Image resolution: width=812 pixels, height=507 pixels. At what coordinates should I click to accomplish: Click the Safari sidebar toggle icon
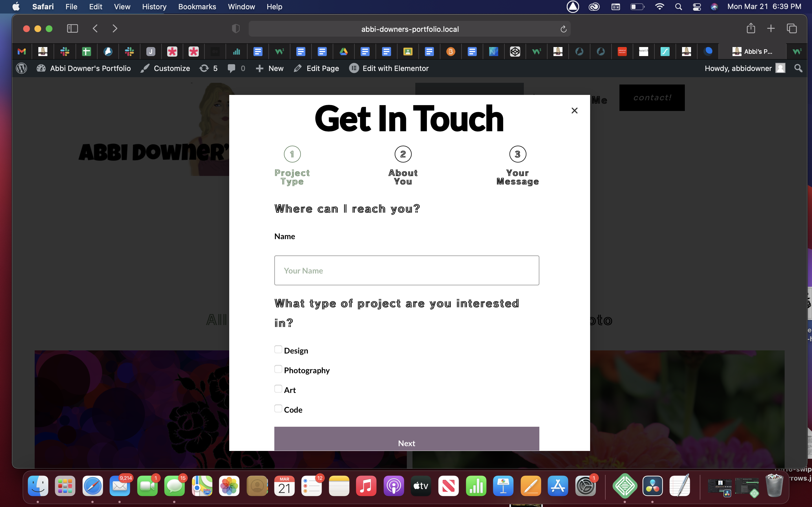(72, 28)
